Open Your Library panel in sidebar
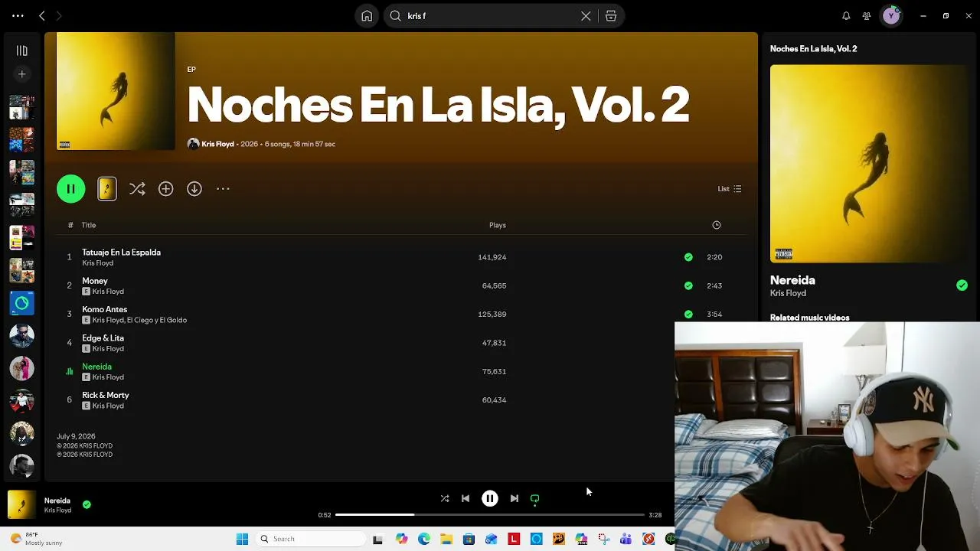The width and height of the screenshot is (980, 551). coord(22,51)
